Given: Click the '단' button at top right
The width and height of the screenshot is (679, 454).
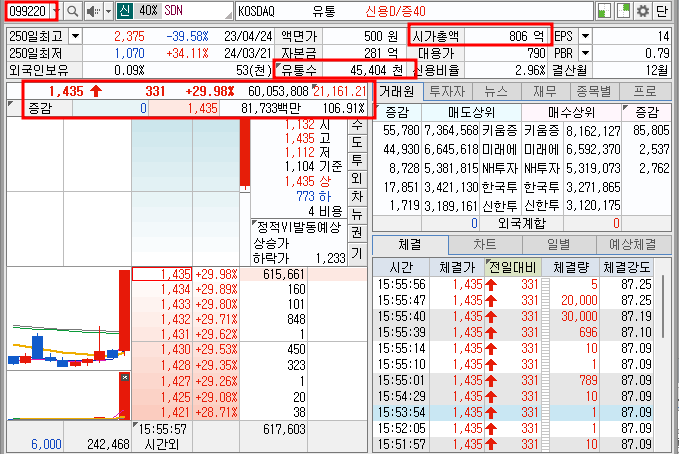Looking at the screenshot, I should coord(662,11).
